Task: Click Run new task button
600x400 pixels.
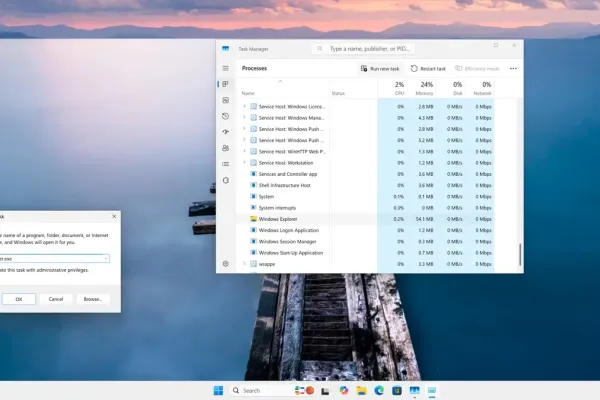Action: click(x=380, y=69)
